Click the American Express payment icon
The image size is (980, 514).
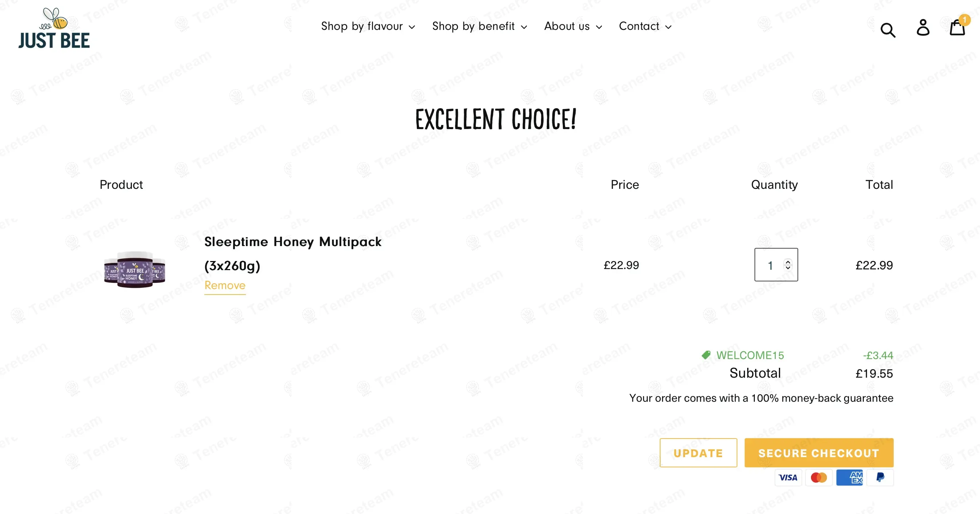point(850,478)
